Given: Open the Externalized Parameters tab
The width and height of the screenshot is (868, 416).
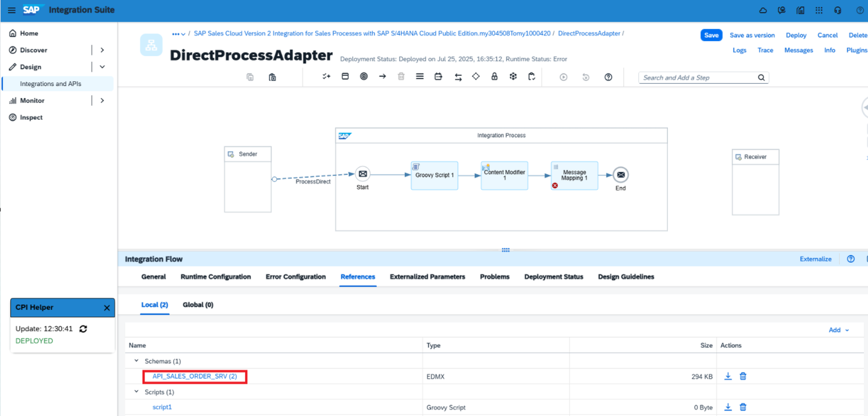Looking at the screenshot, I should (427, 277).
